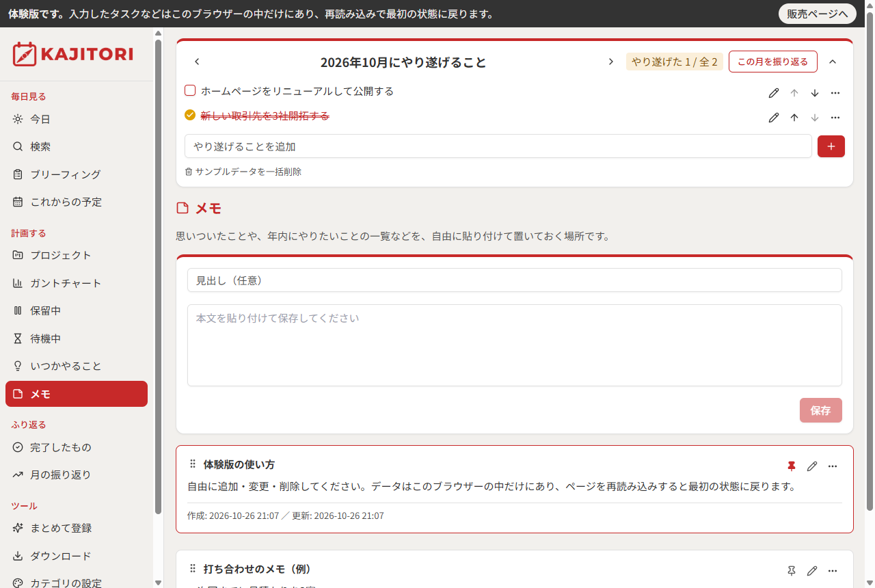Click the 保存 button

click(821, 410)
